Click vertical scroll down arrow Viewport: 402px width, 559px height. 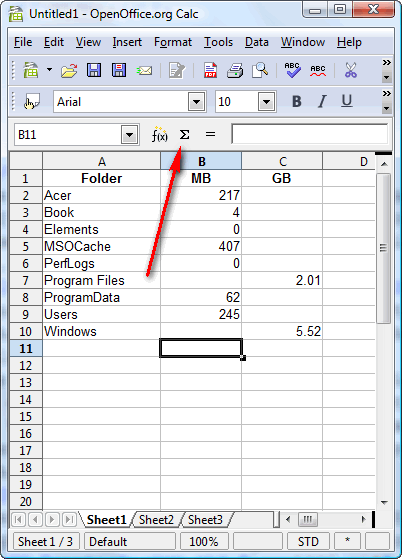point(384,503)
